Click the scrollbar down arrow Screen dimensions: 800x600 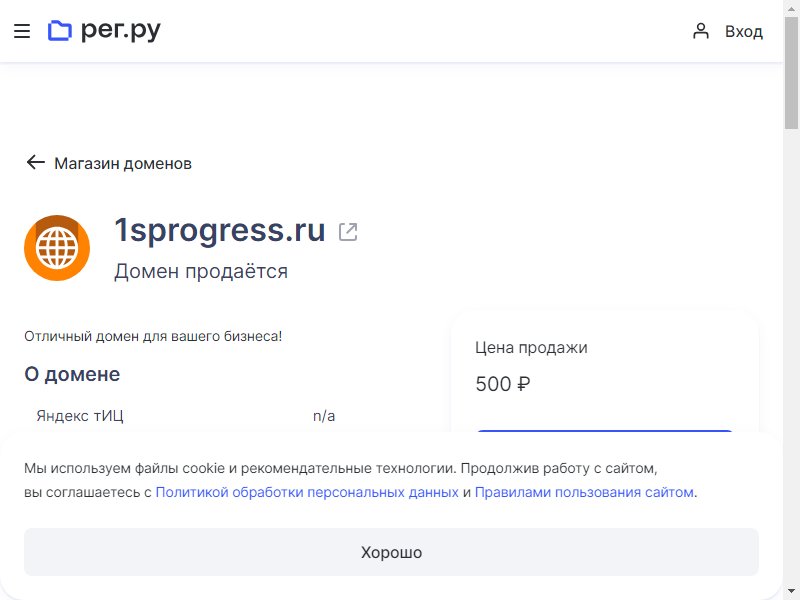[791, 591]
